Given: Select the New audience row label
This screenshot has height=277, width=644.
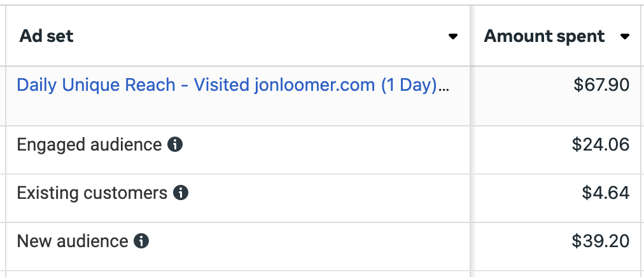Looking at the screenshot, I should tap(73, 241).
